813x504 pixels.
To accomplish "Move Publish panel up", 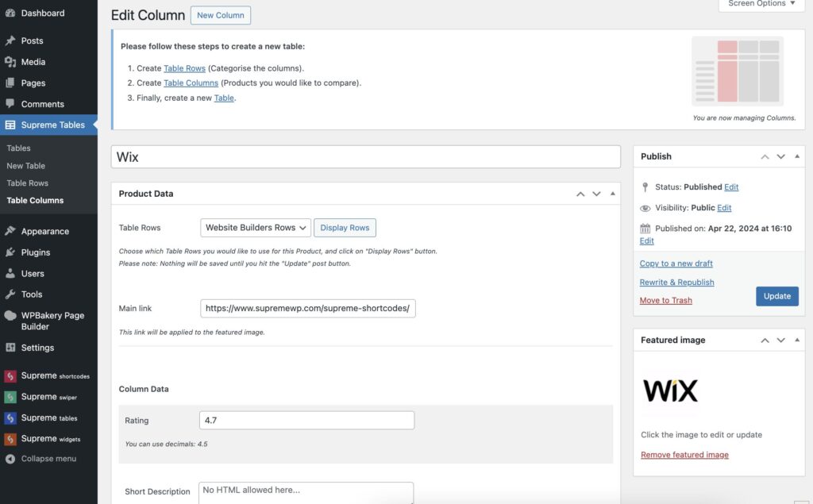I will coord(765,156).
